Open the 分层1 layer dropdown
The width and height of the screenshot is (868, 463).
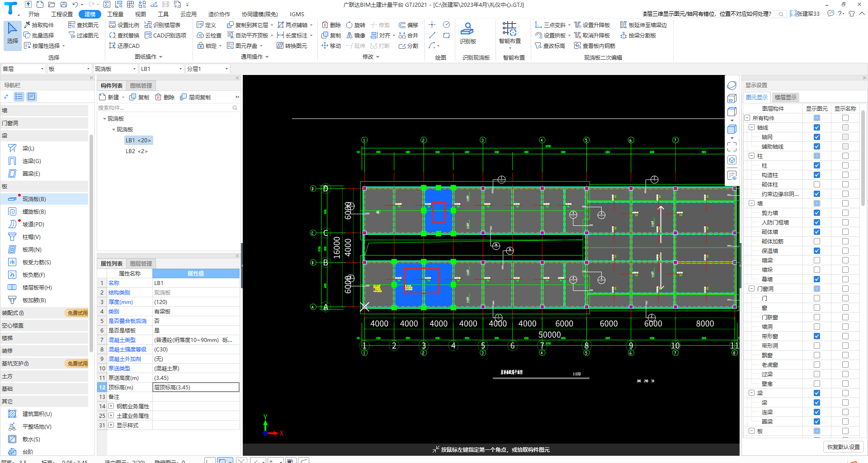point(208,69)
